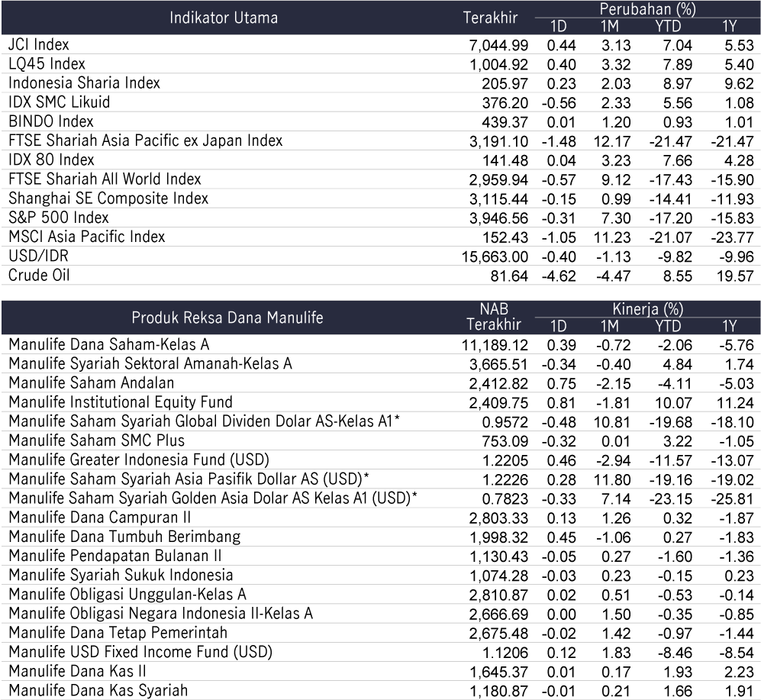
Task: Select 'Manulife Saham Andalan' row
Action: pyautogui.click(x=92, y=383)
